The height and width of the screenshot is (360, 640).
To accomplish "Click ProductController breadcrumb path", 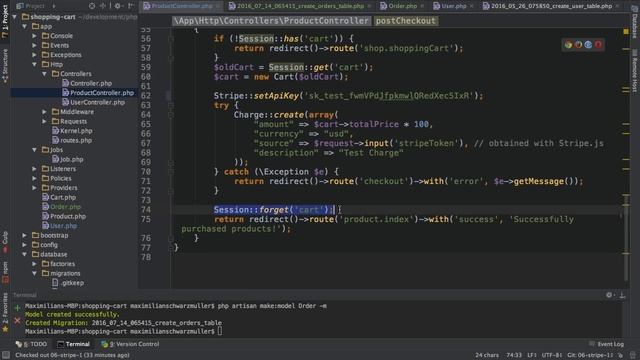I will (x=271, y=21).
